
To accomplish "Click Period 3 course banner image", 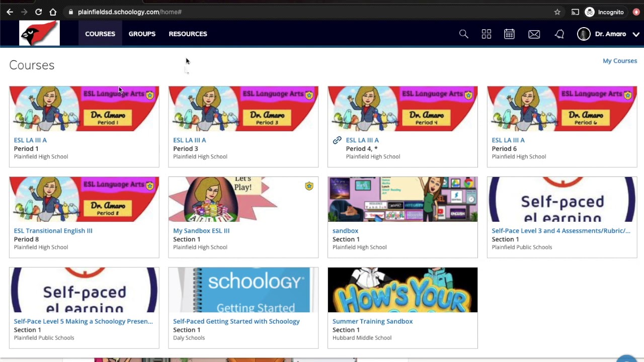I will click(243, 109).
